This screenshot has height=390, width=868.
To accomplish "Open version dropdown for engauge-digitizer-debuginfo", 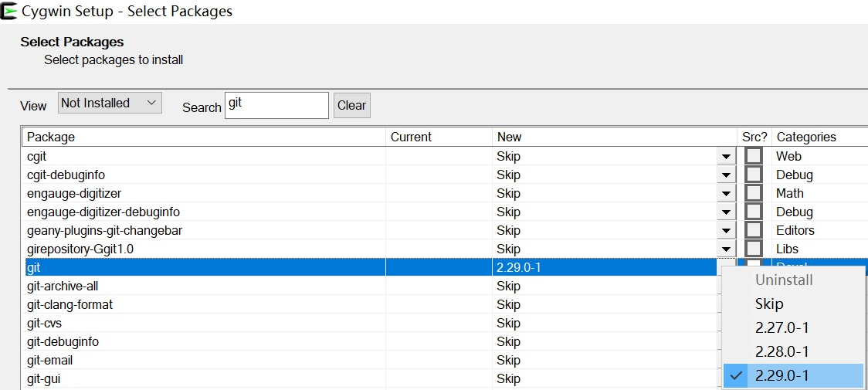I will (x=726, y=212).
